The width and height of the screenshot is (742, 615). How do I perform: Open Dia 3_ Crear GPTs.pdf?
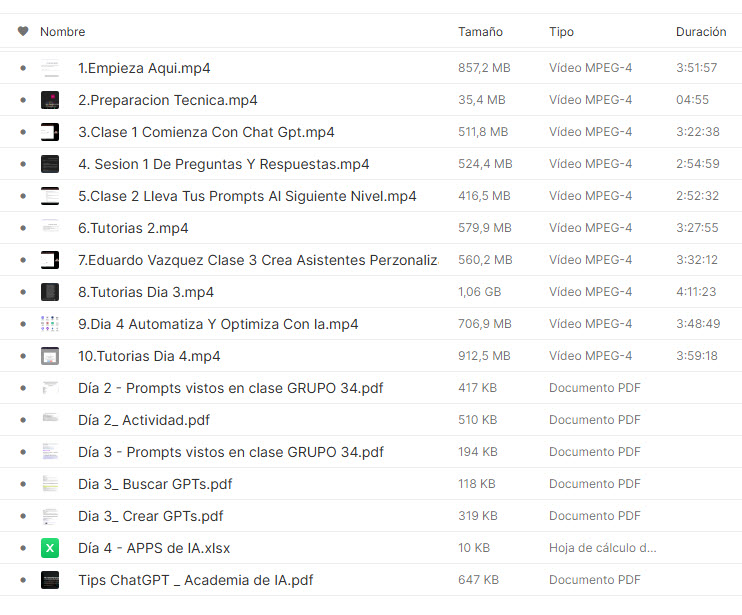150,516
